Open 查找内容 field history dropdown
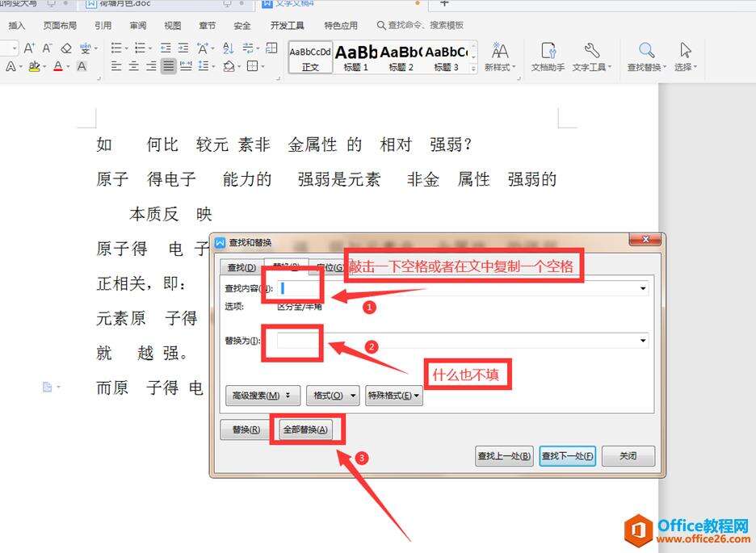Screen dimensions: 756x553 643,288
